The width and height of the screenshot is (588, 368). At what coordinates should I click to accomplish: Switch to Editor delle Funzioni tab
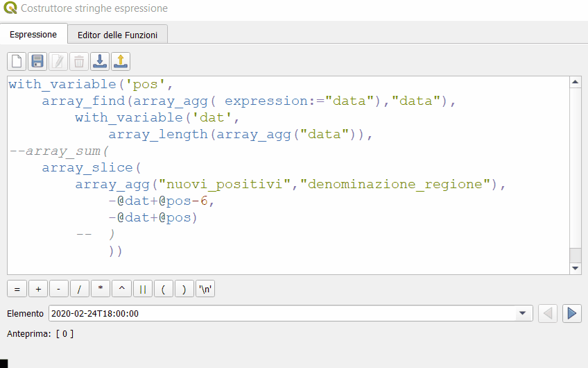pos(117,34)
